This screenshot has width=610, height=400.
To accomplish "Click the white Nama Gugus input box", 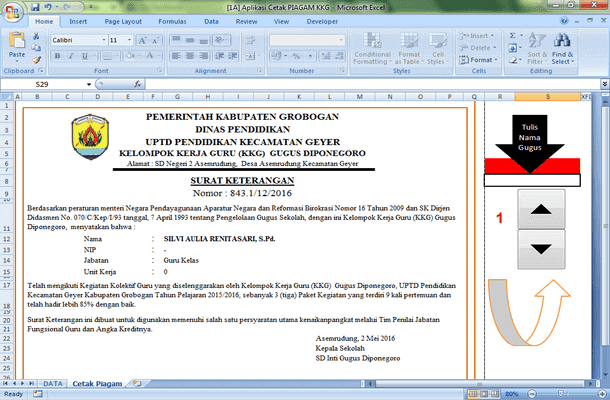I will click(x=532, y=180).
